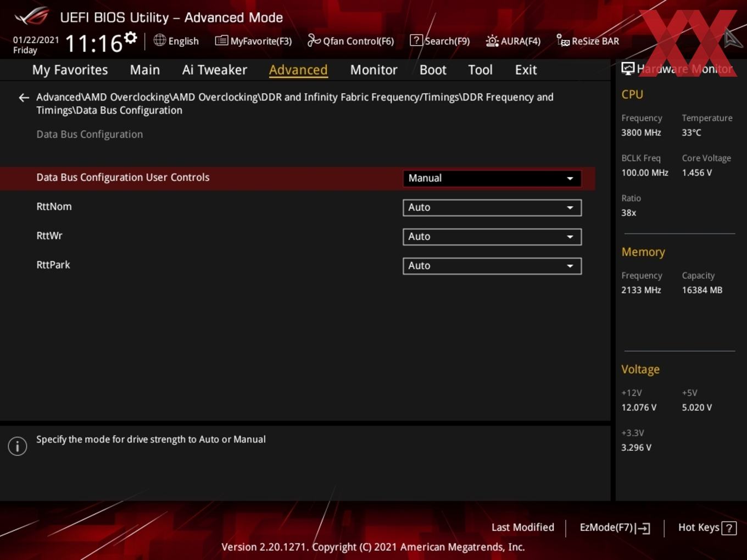Click the +5V reading 5.020 V
Viewport: 747px width, 560px height.
(x=697, y=408)
